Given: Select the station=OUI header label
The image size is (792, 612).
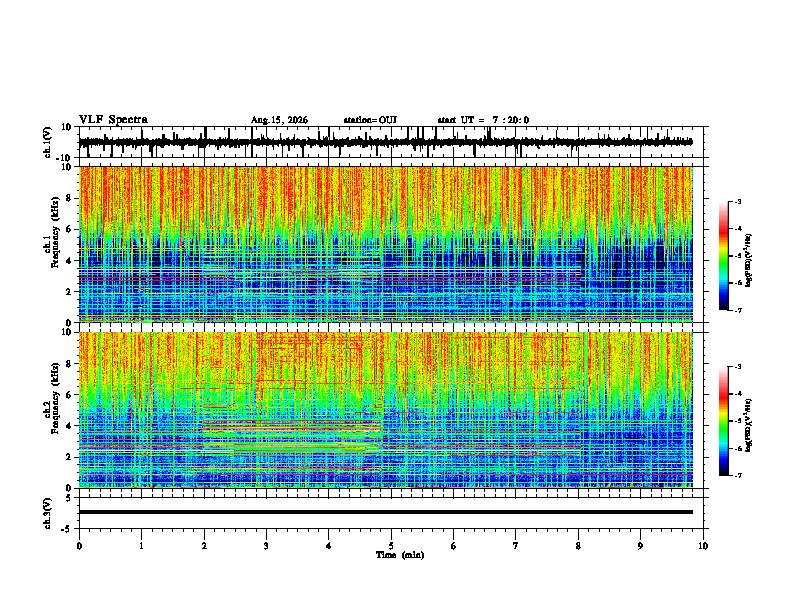Looking at the screenshot, I should coord(370,120).
